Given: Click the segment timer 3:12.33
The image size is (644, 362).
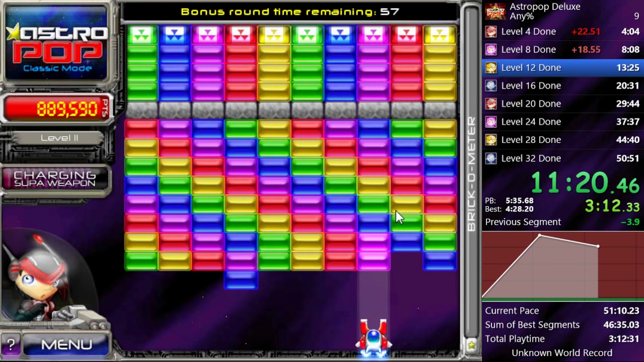Looking at the screenshot, I should 612,206.
